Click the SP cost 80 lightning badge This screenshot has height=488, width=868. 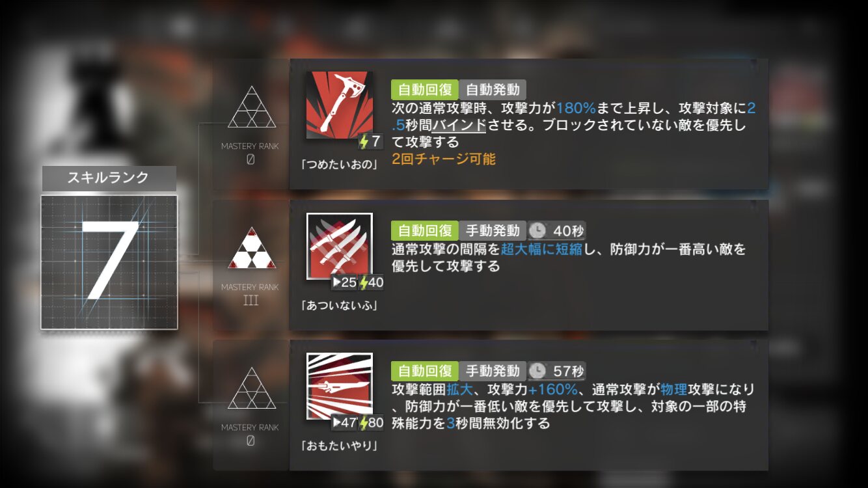(372, 423)
